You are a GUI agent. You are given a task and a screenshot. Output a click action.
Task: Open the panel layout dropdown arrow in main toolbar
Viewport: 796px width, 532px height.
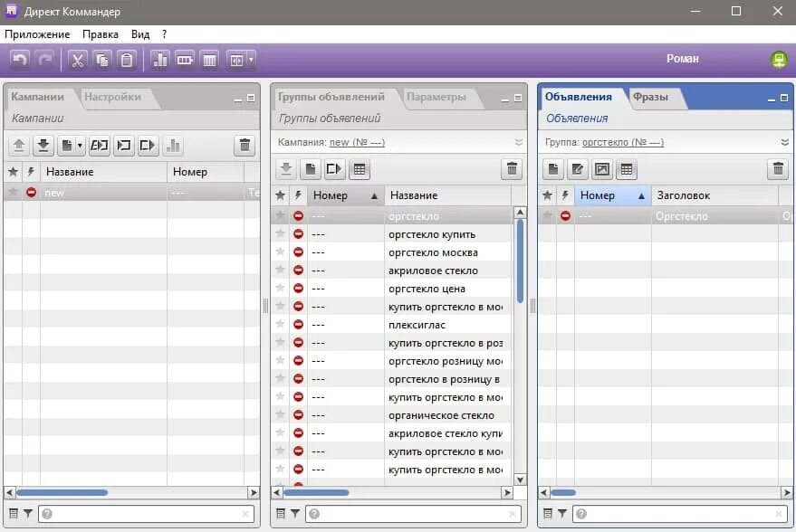pyautogui.click(x=251, y=60)
